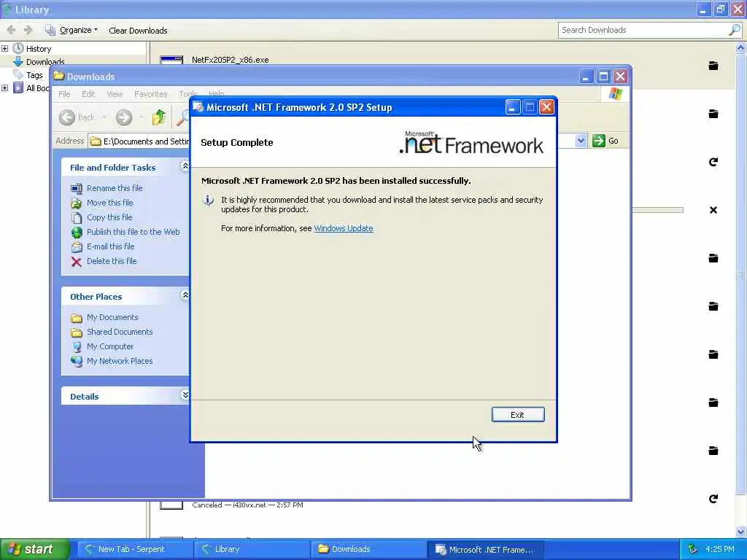
Task: Click the Search magnifier in Downloads toolbar
Action: pos(182,117)
